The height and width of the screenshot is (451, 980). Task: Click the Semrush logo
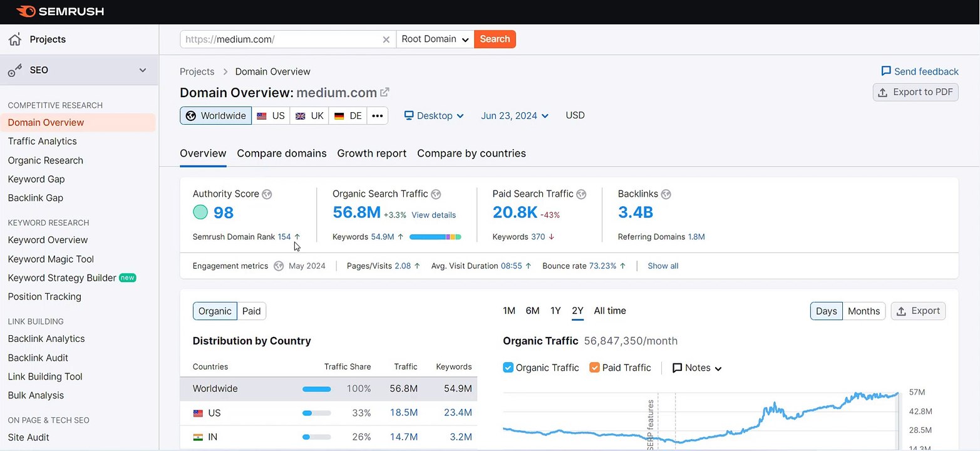(x=60, y=11)
